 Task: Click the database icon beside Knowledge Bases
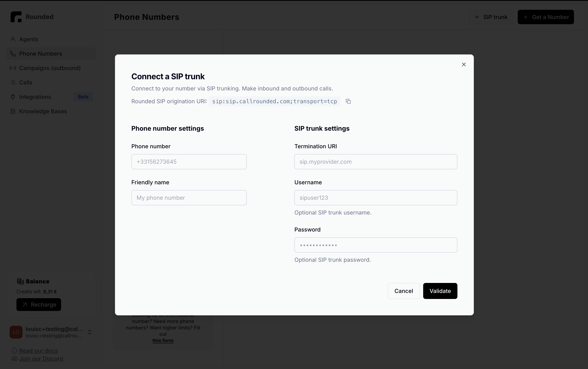coord(13,111)
